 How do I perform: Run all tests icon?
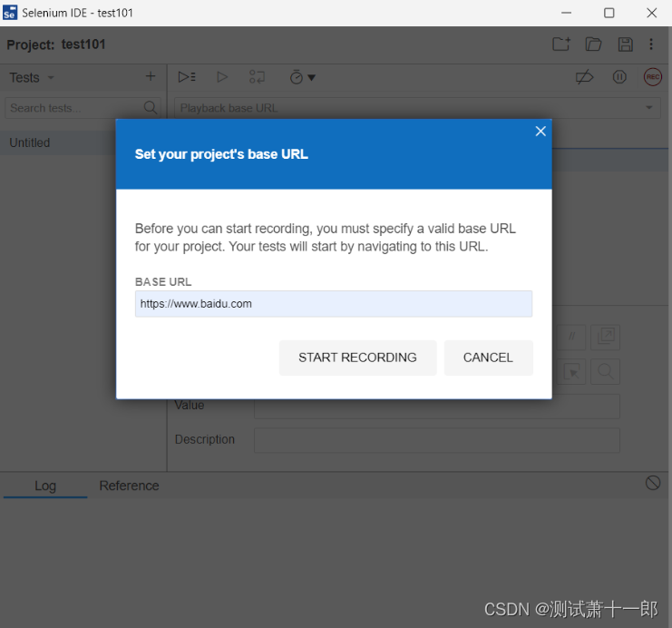pos(187,77)
